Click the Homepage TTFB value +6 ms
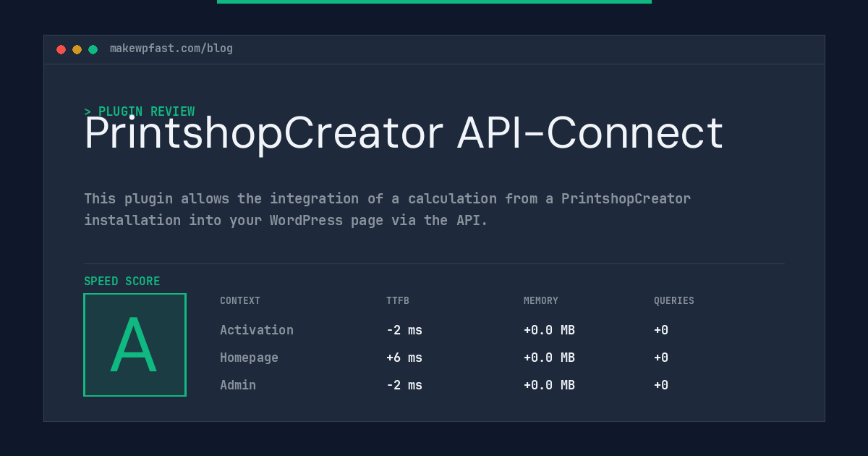The image size is (868, 456). (404, 358)
